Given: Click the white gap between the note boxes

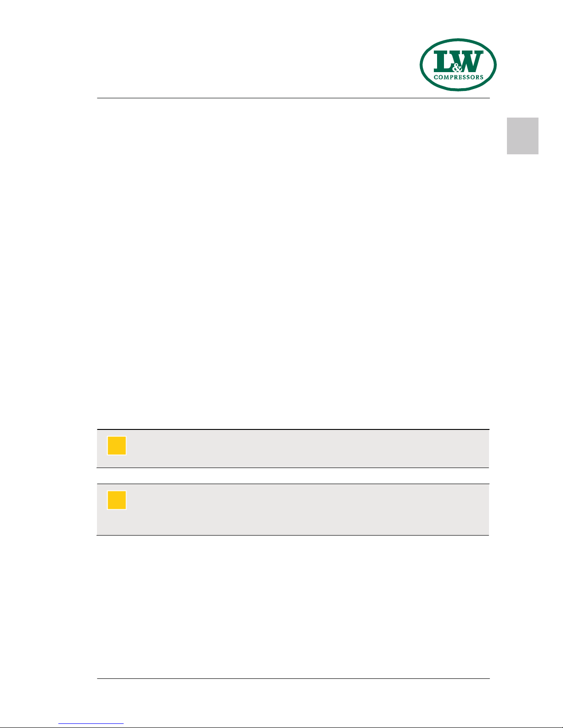Looking at the screenshot, I should coord(293,476).
